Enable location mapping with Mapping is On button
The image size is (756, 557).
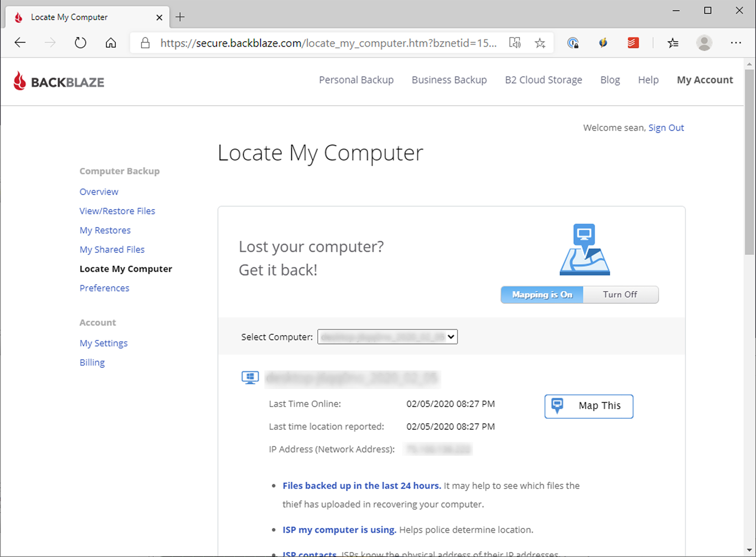[541, 295]
